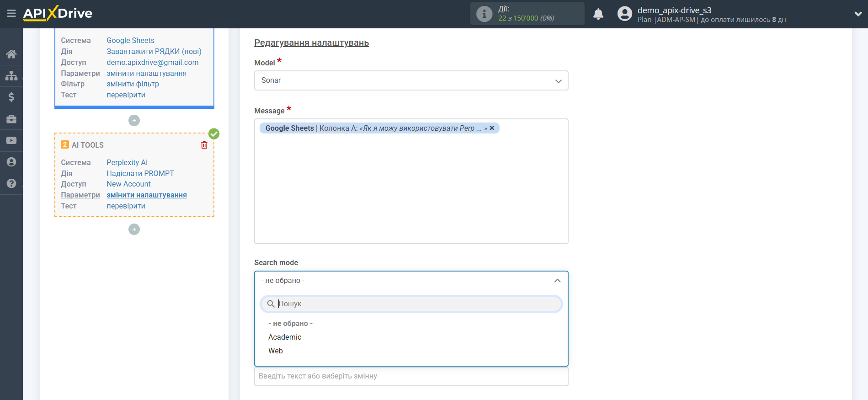This screenshot has width=868, height=400.
Task: Add step with plus button below AI Tools
Action: [x=134, y=229]
